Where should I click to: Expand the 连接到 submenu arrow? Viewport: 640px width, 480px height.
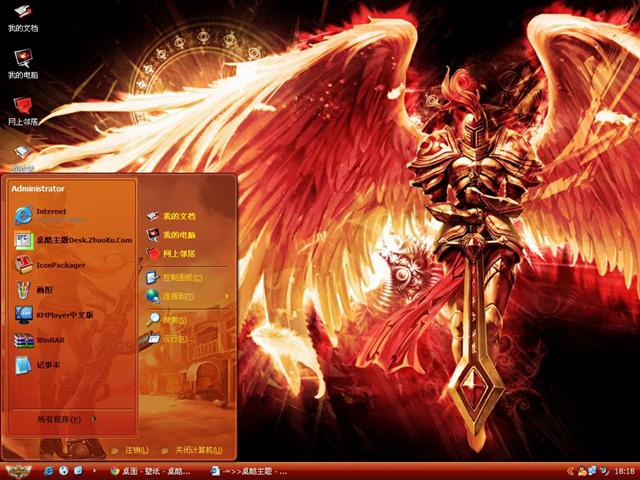click(227, 296)
